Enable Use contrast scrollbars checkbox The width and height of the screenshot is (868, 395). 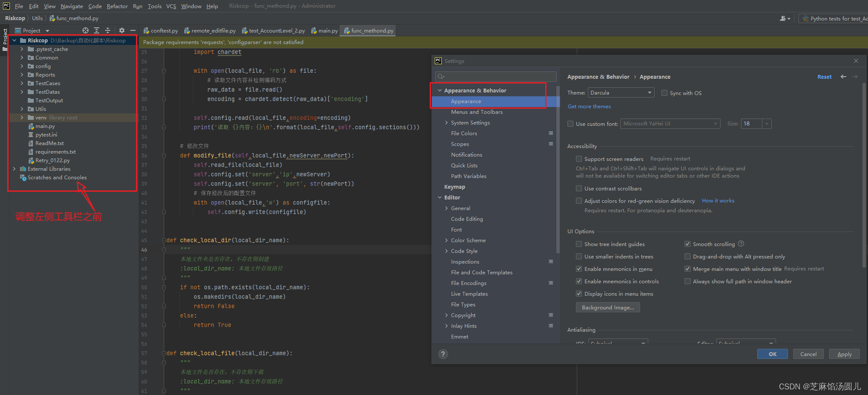[x=579, y=188]
